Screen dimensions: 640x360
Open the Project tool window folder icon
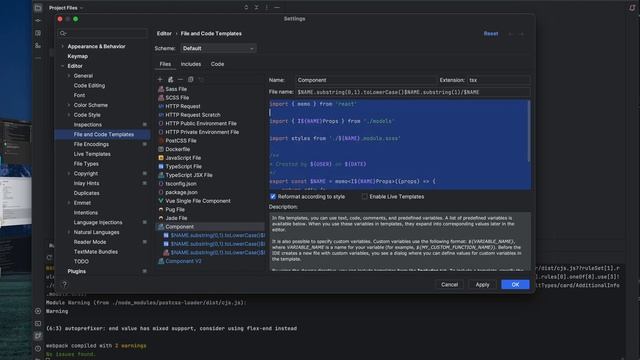pyautogui.click(x=38, y=8)
